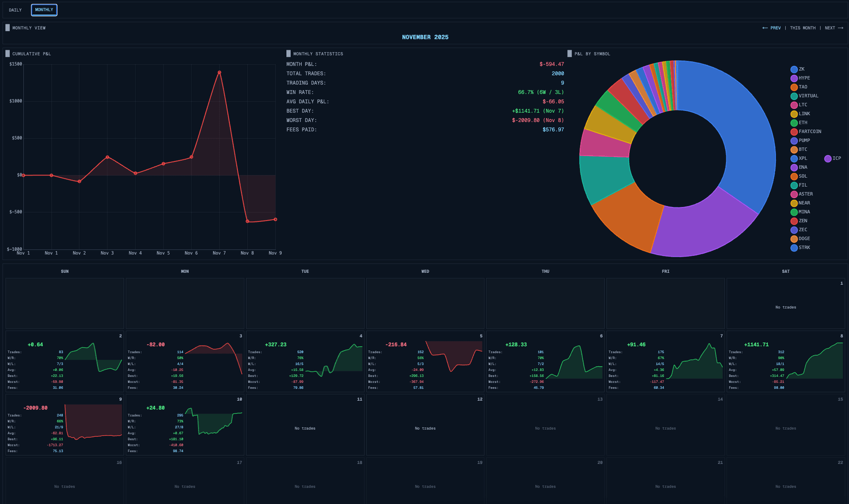The image size is (849, 504).
Task: Click the VIRTUAL legend dot
Action: 794,96
